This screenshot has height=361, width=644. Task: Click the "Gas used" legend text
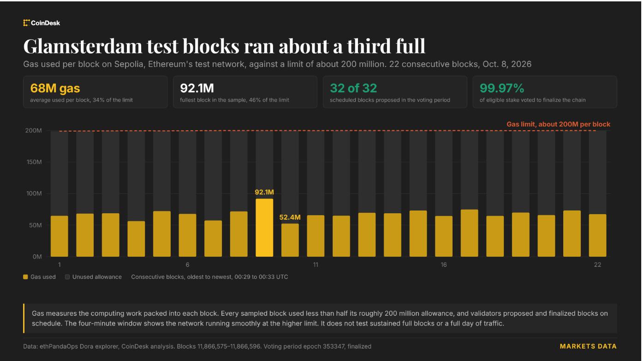43,277
